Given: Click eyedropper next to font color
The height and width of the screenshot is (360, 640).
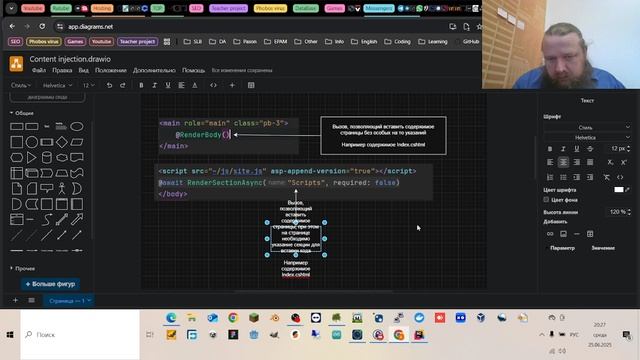Looking at the screenshot, I should (x=627, y=189).
